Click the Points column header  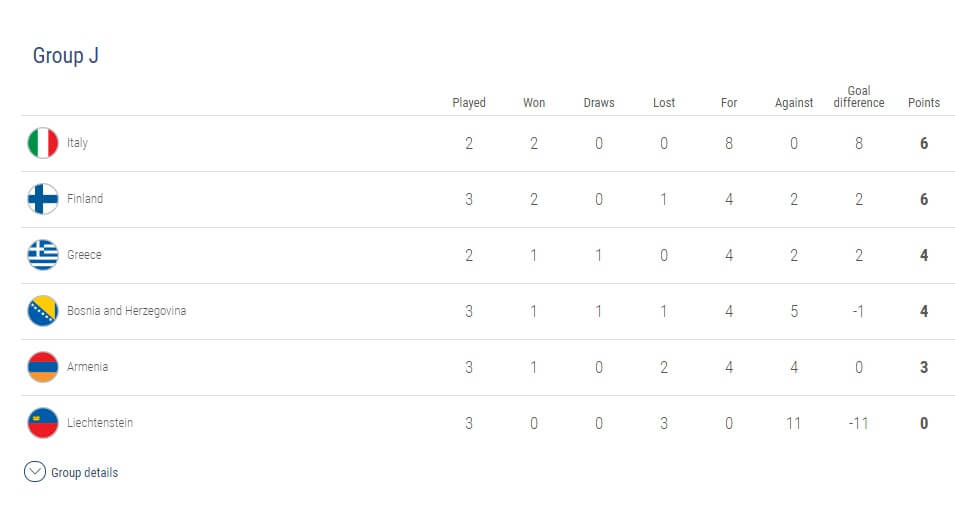coord(924,102)
